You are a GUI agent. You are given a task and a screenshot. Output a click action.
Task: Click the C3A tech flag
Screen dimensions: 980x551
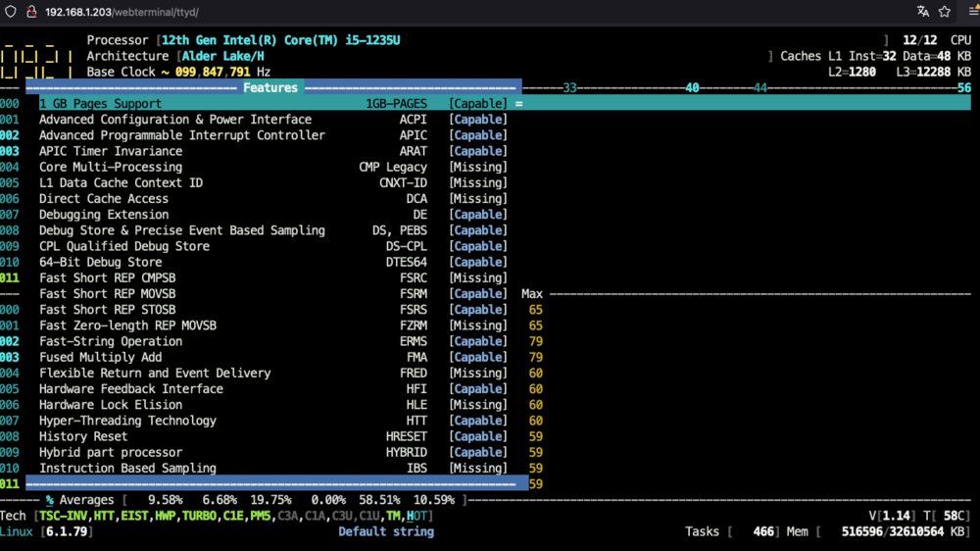click(x=287, y=516)
